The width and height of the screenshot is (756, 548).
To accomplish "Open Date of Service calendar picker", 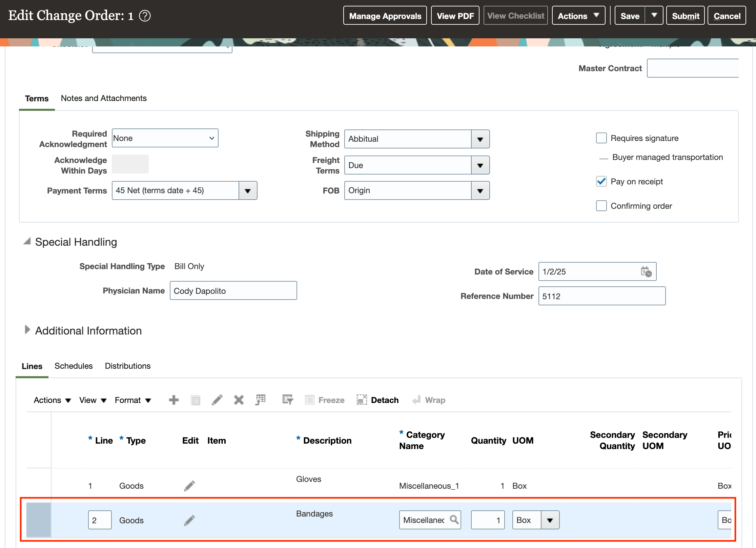I will [646, 272].
